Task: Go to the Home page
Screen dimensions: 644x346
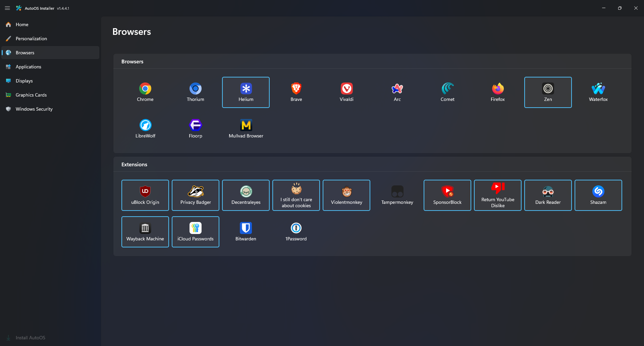Action: click(50, 24)
